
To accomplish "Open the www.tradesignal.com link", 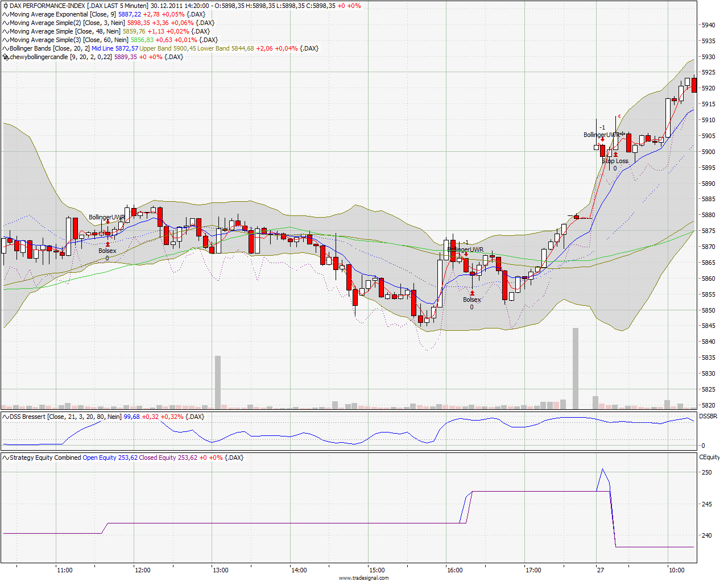I will (364, 577).
